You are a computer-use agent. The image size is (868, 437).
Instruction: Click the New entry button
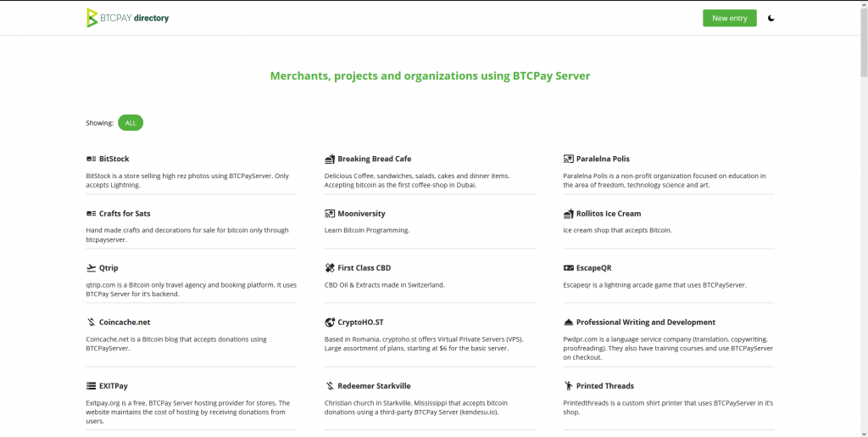pos(730,19)
